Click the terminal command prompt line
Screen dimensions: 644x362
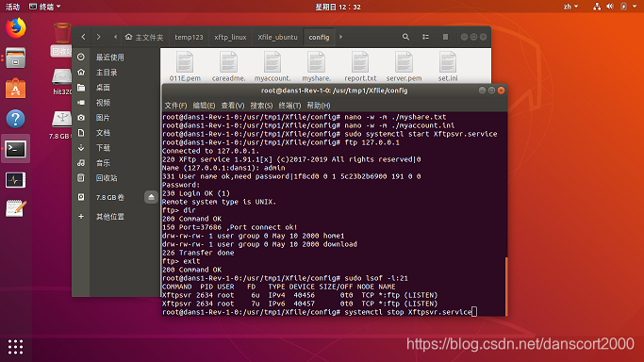click(320, 312)
